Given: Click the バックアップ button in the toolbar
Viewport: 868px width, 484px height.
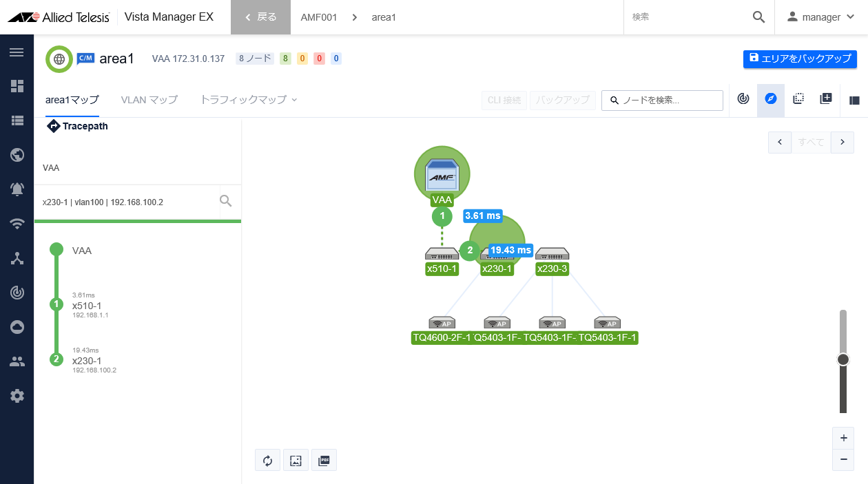Looking at the screenshot, I should pyautogui.click(x=562, y=100).
